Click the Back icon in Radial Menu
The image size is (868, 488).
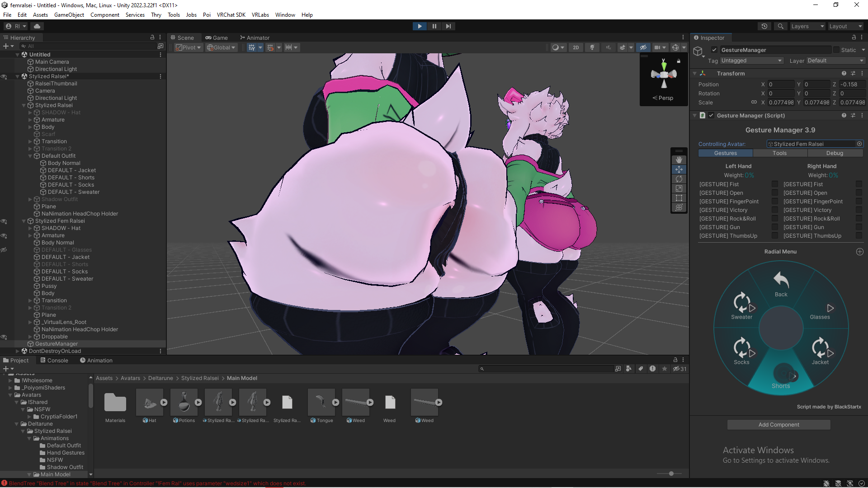click(x=781, y=280)
